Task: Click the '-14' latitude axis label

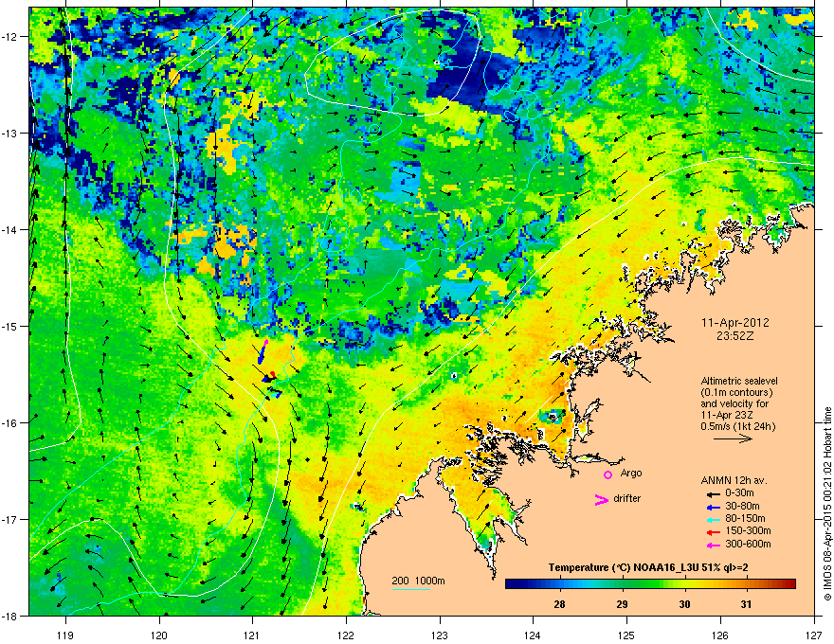Action: click(9, 230)
